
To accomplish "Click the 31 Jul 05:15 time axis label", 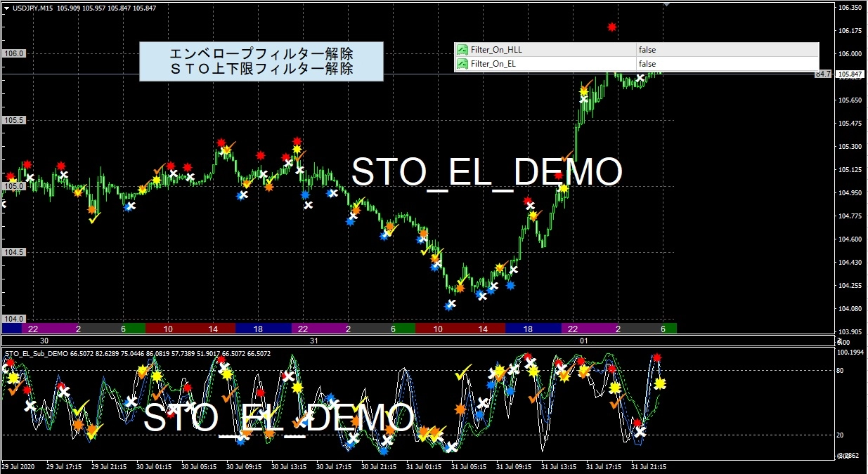I will point(469,466).
